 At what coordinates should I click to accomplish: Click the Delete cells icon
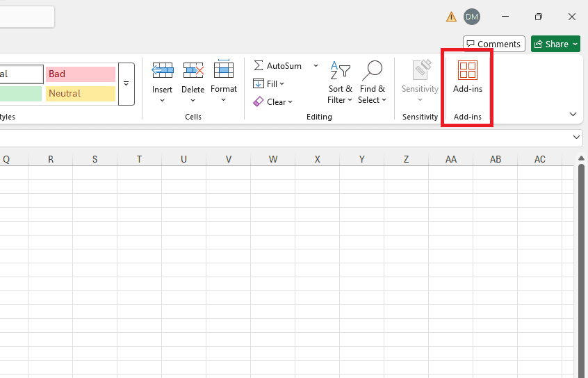(x=193, y=70)
